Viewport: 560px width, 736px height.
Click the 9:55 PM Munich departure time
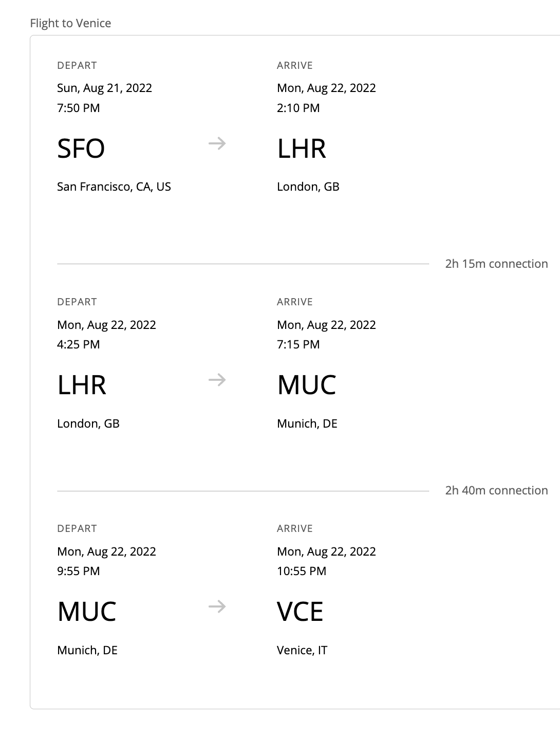(x=79, y=571)
